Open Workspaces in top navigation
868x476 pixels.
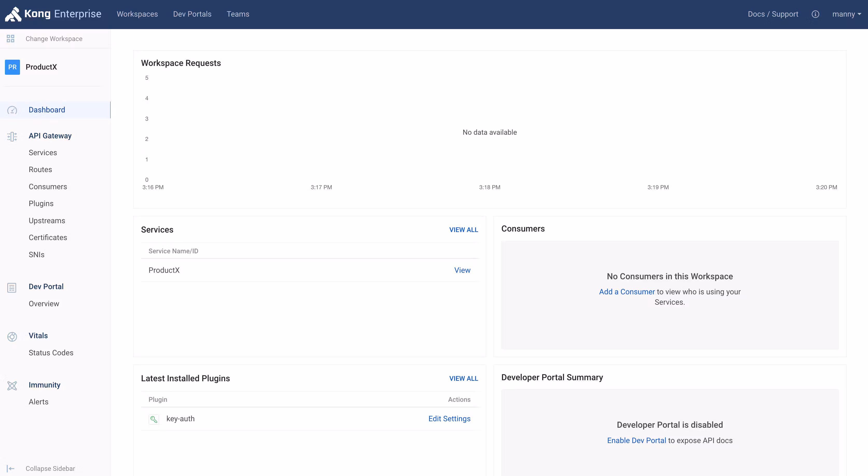137,14
